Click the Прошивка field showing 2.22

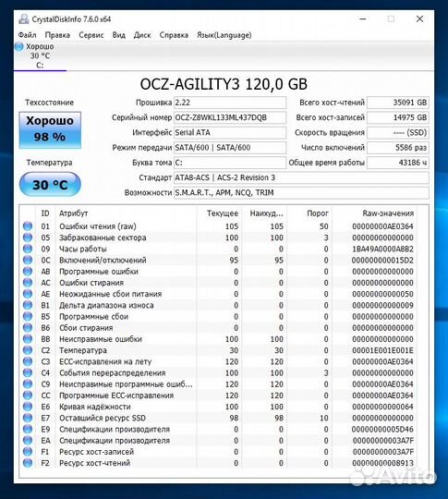(x=230, y=103)
